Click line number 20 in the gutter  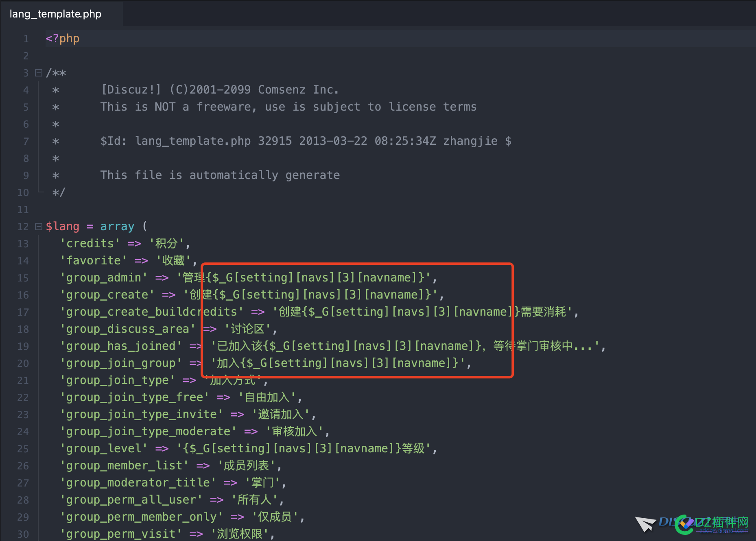pyautogui.click(x=23, y=363)
